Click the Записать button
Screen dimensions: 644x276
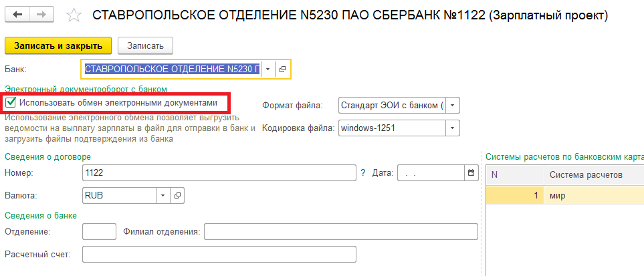coord(145,45)
